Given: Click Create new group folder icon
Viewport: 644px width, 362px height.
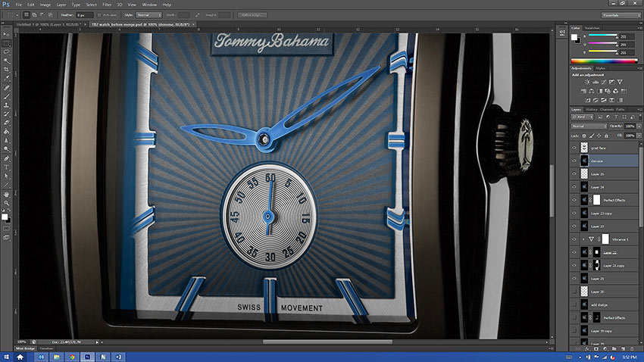Looking at the screenshot, I should [x=614, y=349].
